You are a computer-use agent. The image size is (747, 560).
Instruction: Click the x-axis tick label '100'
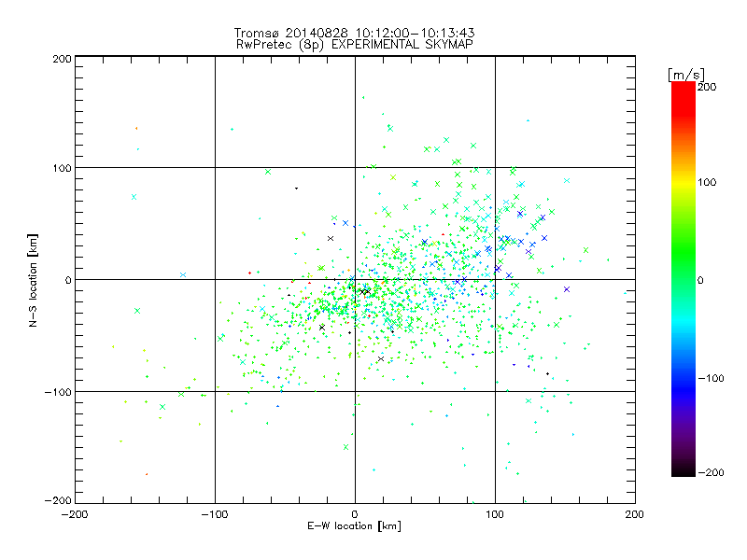(495, 514)
